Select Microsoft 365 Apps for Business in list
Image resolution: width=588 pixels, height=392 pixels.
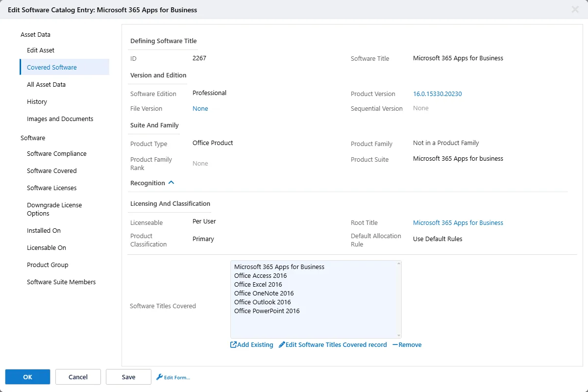click(279, 267)
